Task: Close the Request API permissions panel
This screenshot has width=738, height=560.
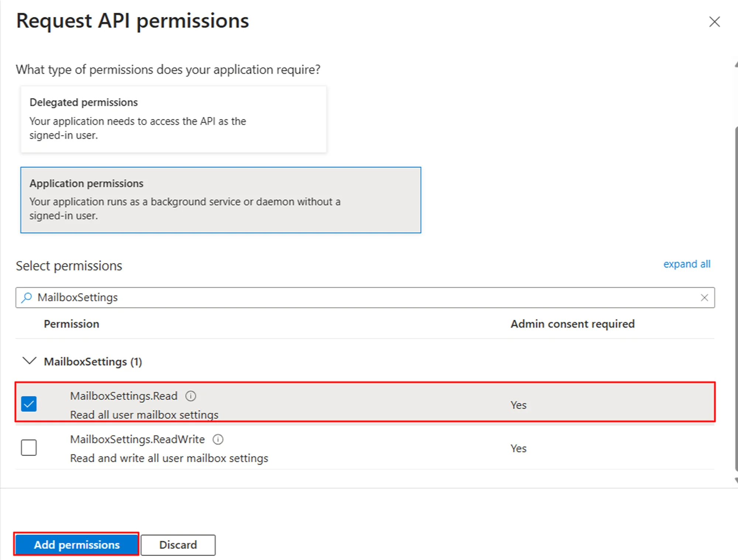Action: point(714,22)
